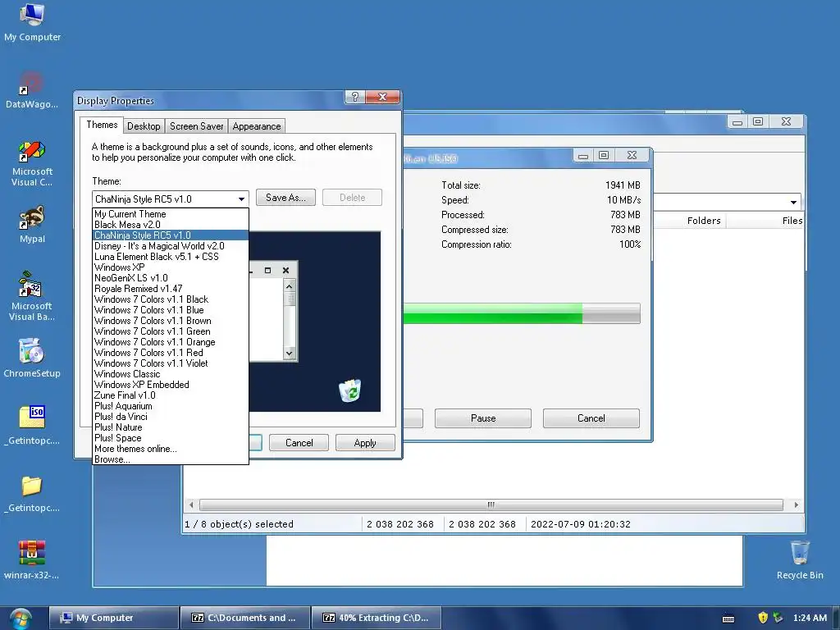The image size is (840, 630).
Task: Select the _Getintopc folder icon
Action: tap(32, 494)
